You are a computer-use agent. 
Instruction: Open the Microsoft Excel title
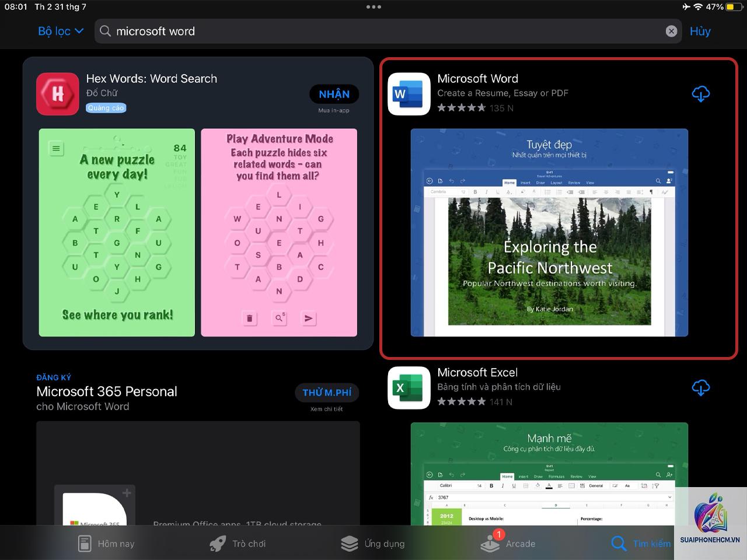(x=477, y=373)
